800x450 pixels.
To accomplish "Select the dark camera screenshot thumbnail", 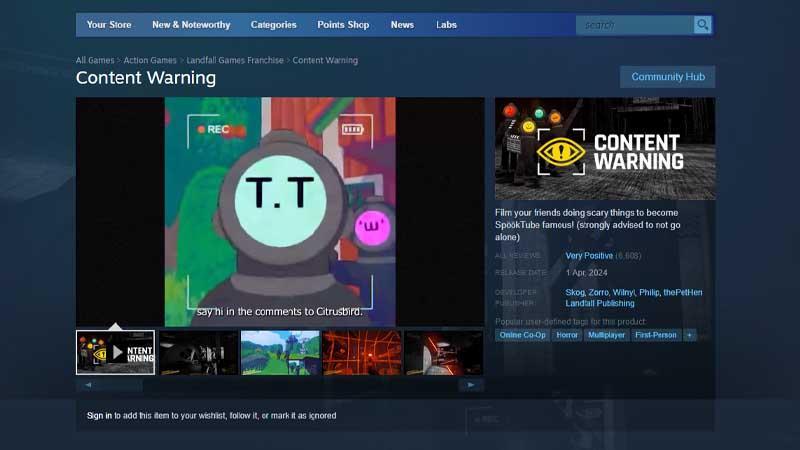I will point(198,353).
